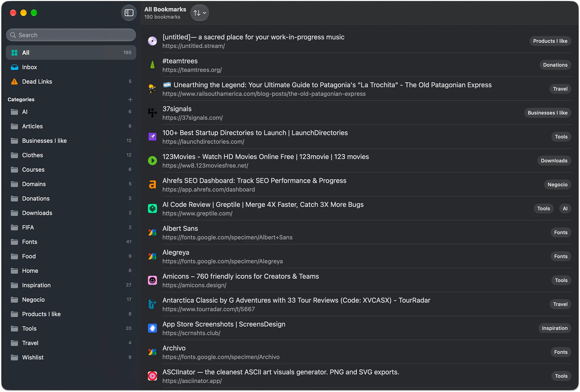Select the AI category folder icon
Image resolution: width=580 pixels, height=392 pixels.
tap(14, 112)
